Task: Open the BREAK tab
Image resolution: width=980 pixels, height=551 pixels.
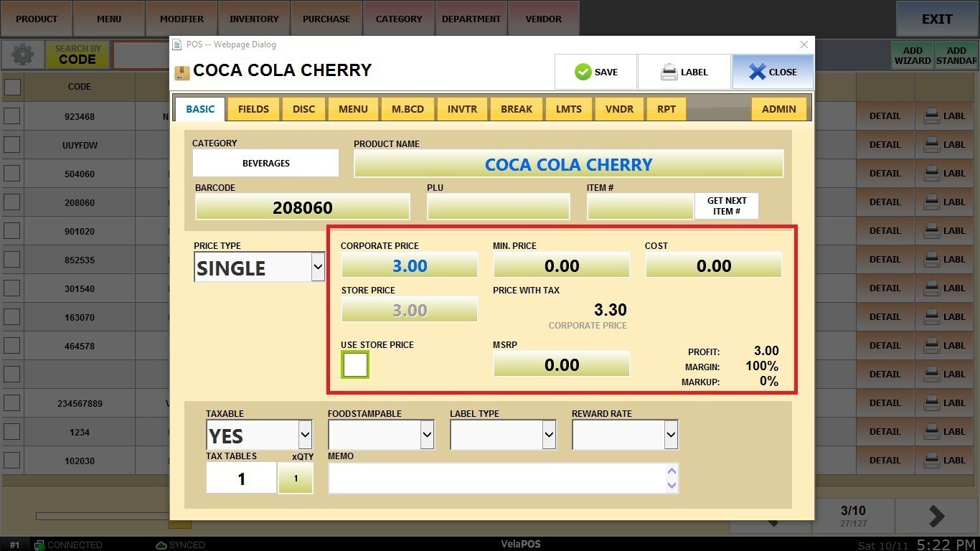Action: pos(517,109)
